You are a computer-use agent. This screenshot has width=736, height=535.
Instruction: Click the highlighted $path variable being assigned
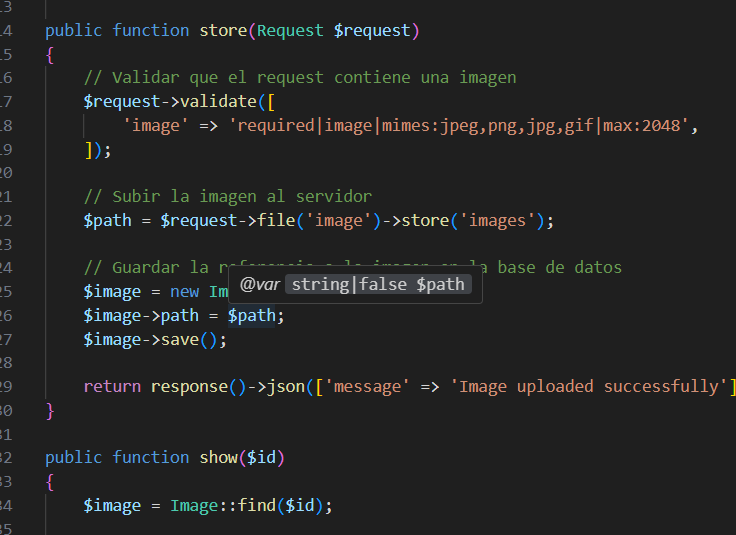click(x=251, y=316)
